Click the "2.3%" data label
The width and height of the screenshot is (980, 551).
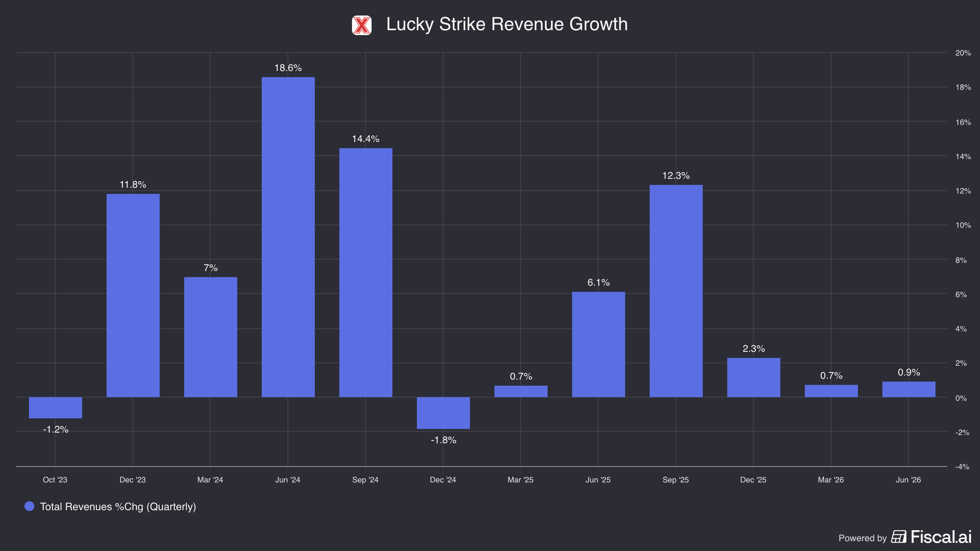click(x=754, y=349)
